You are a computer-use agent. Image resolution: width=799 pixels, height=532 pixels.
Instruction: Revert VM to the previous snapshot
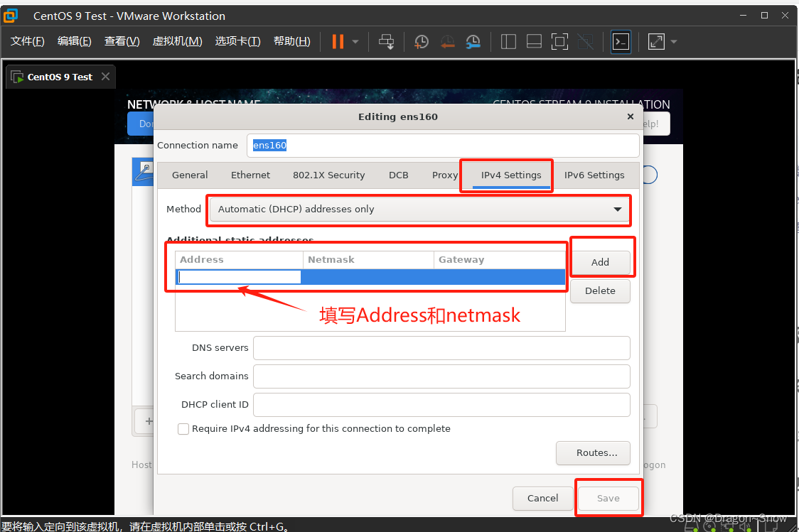click(x=447, y=42)
